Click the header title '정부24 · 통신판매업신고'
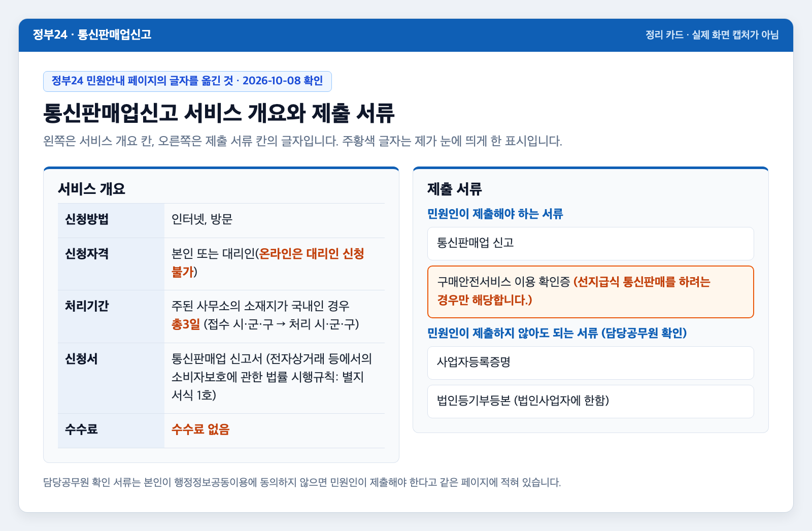 click(x=92, y=35)
